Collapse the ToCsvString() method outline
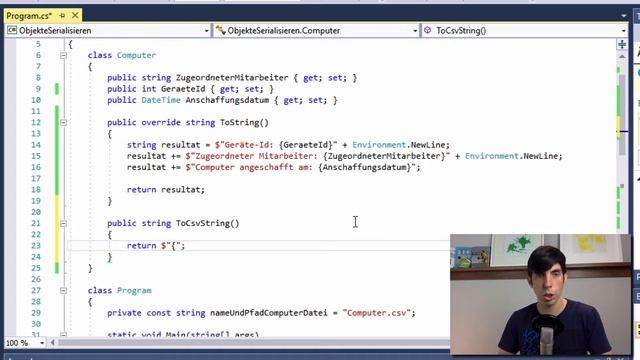The image size is (640, 360). coord(63,223)
